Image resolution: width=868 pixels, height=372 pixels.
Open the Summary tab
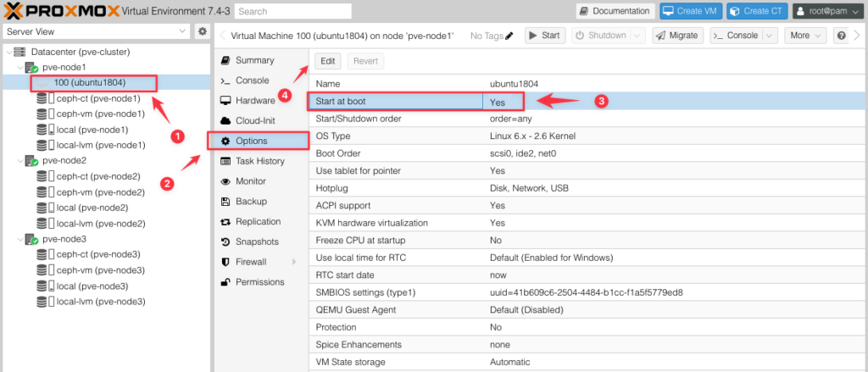coord(259,60)
